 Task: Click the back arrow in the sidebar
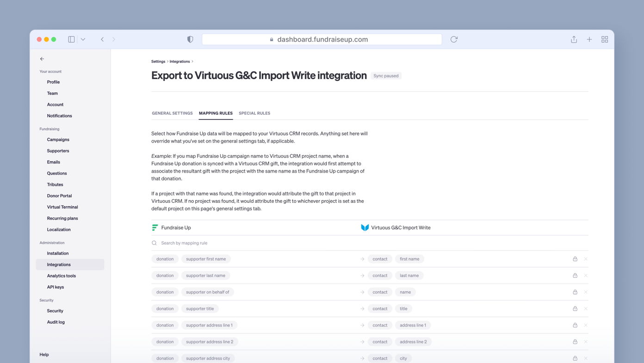(42, 59)
